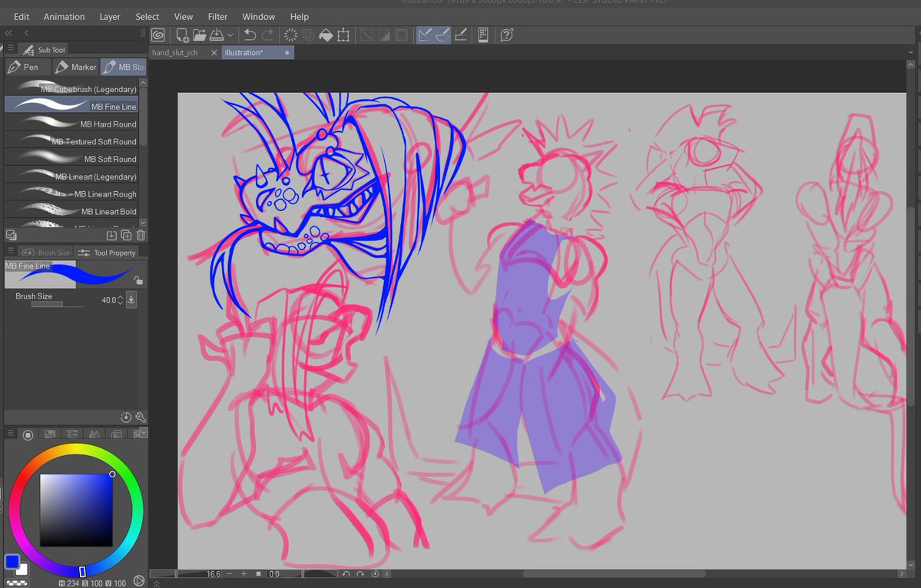Open the Animation menu
The width and height of the screenshot is (921, 588).
click(x=64, y=16)
